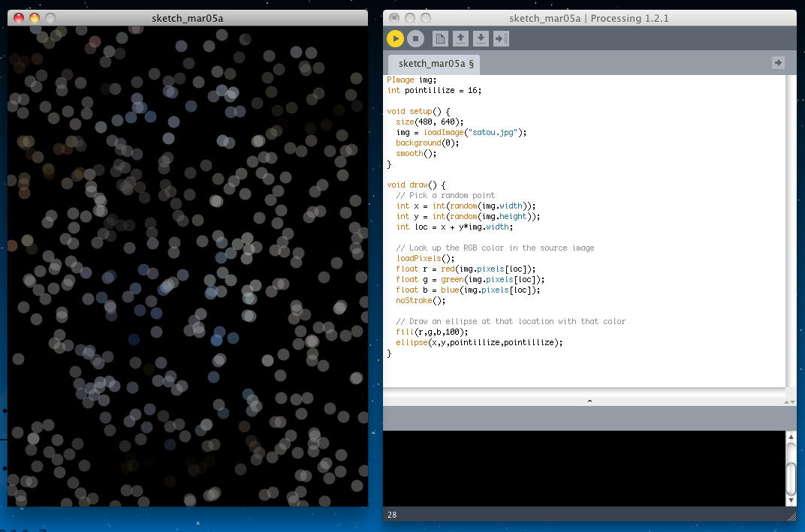Open the tab menu arrow button
The width and height of the screenshot is (805, 532).
[778, 62]
